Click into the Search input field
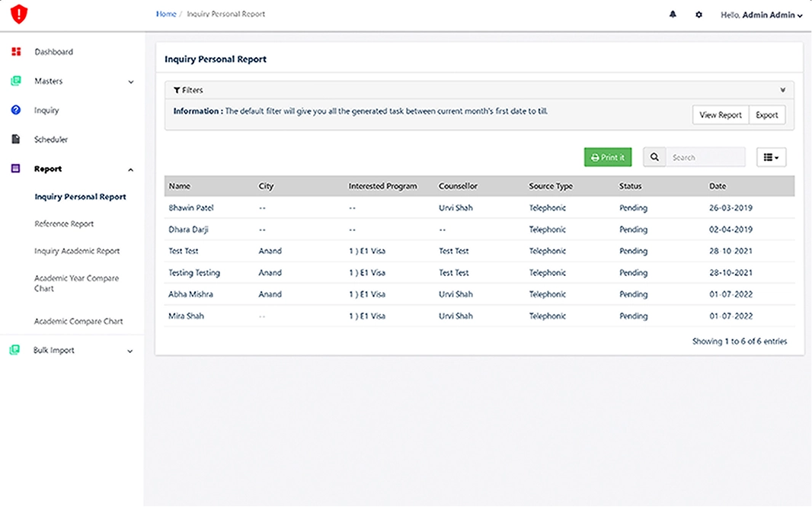Viewport: 812px width, 507px height. pyautogui.click(x=705, y=157)
